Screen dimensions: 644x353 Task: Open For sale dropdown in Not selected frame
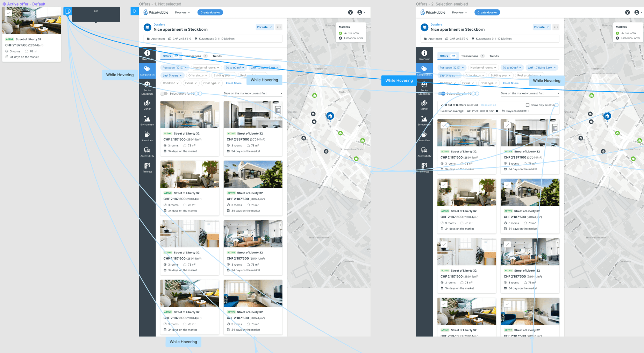pyautogui.click(x=265, y=27)
